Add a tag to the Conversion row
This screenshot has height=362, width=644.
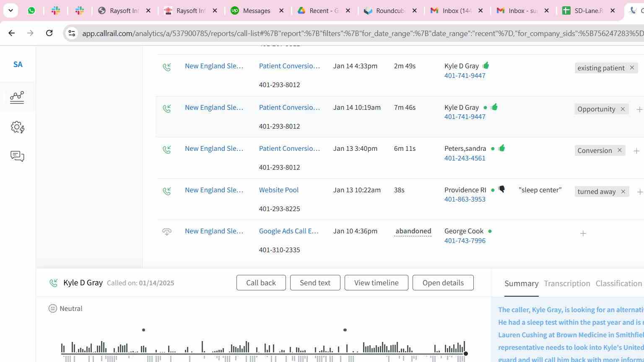(636, 151)
